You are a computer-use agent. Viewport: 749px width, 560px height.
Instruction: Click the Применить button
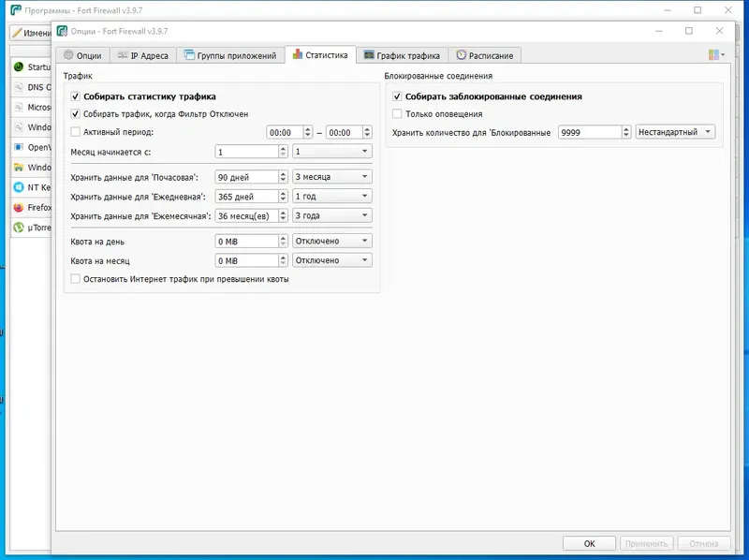click(646, 544)
